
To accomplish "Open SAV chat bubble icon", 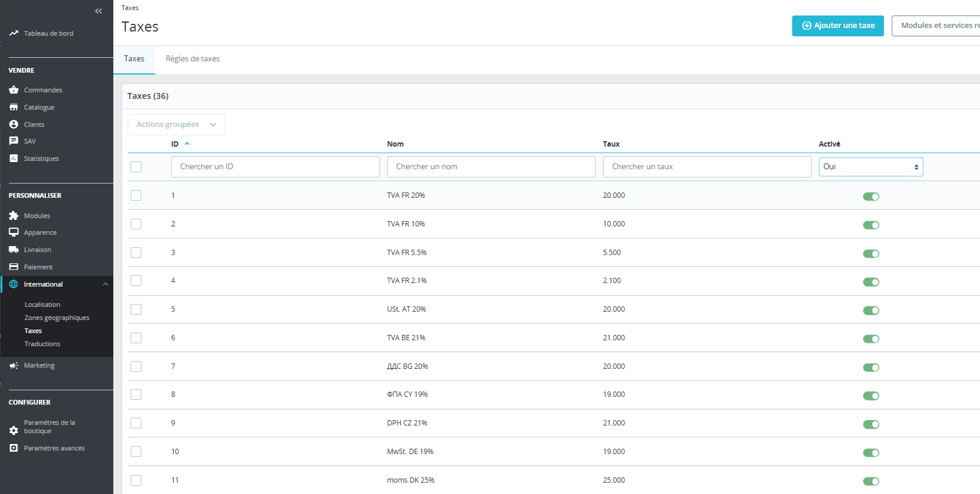I will pyautogui.click(x=14, y=141).
